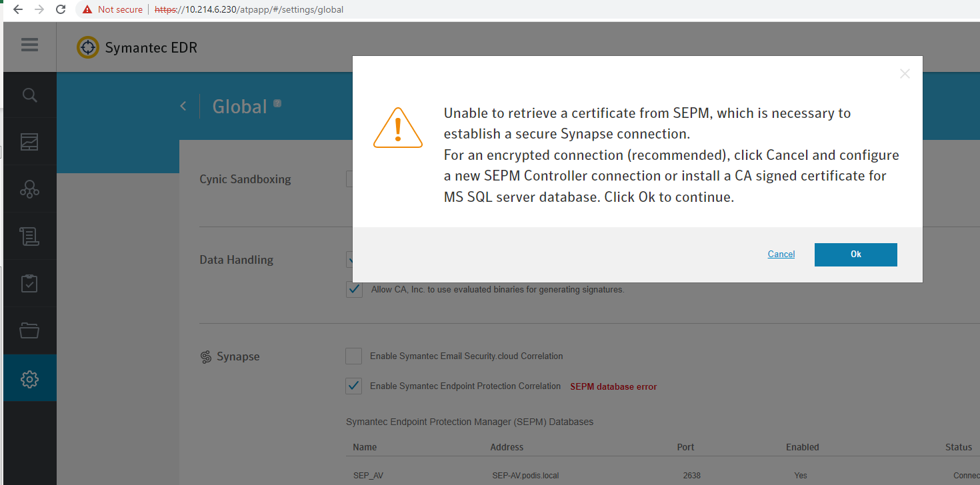Click the Symantec EDR logo
The width and height of the screenshot is (980, 485).
coord(87,47)
